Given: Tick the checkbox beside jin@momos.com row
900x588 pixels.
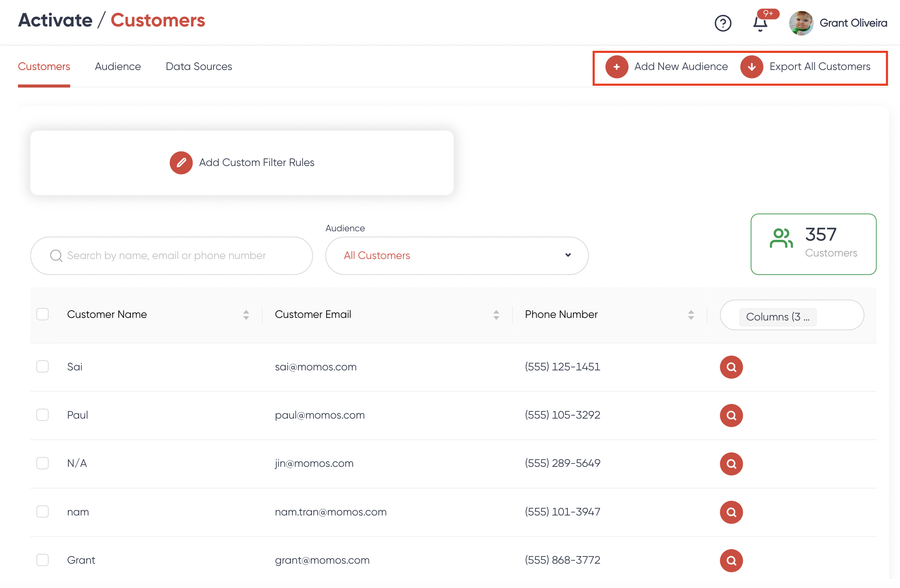Looking at the screenshot, I should [x=43, y=463].
